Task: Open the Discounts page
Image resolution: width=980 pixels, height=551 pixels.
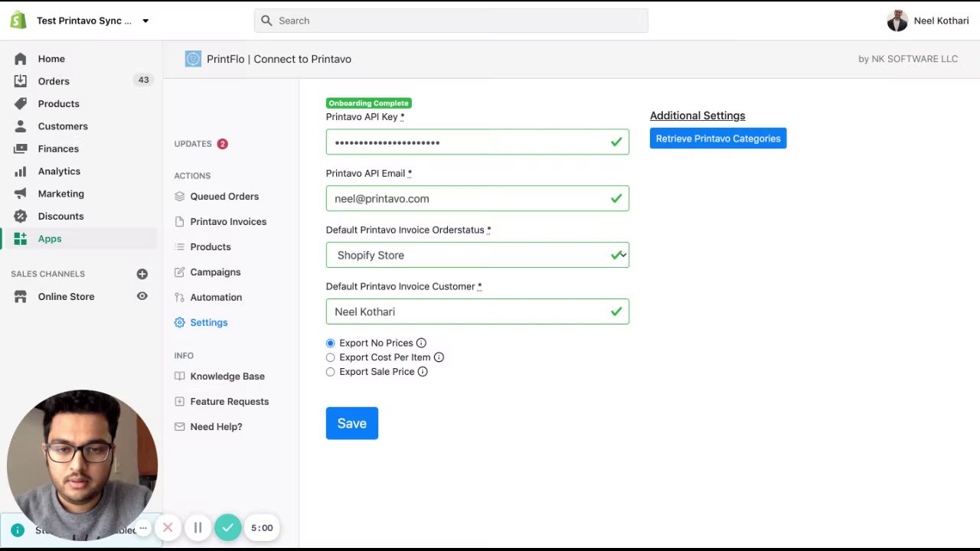Action: 60,216
